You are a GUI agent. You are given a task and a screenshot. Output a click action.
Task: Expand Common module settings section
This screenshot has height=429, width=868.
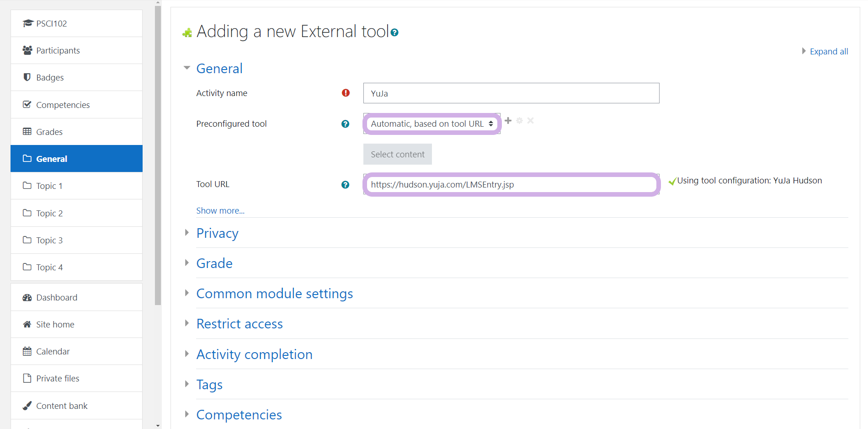point(274,294)
